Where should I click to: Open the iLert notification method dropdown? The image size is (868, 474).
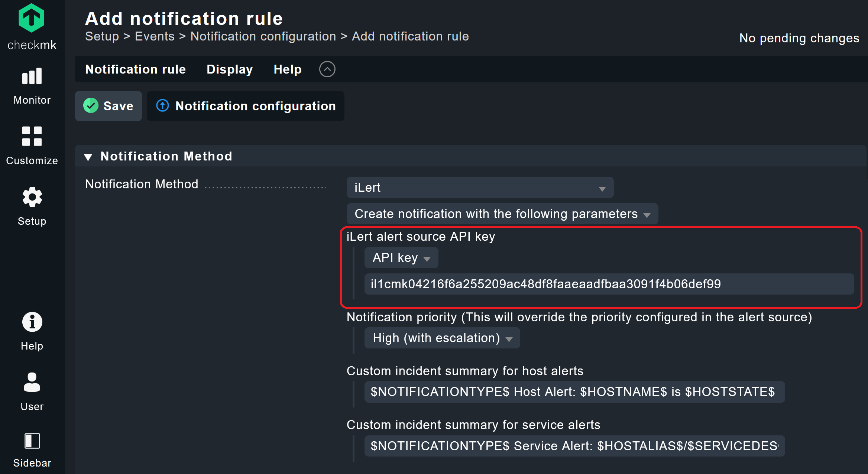[480, 188]
